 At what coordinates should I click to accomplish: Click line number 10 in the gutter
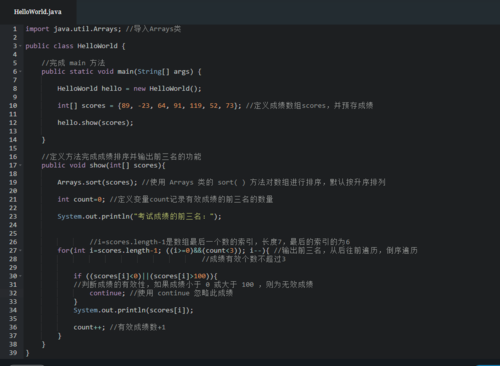click(13, 106)
